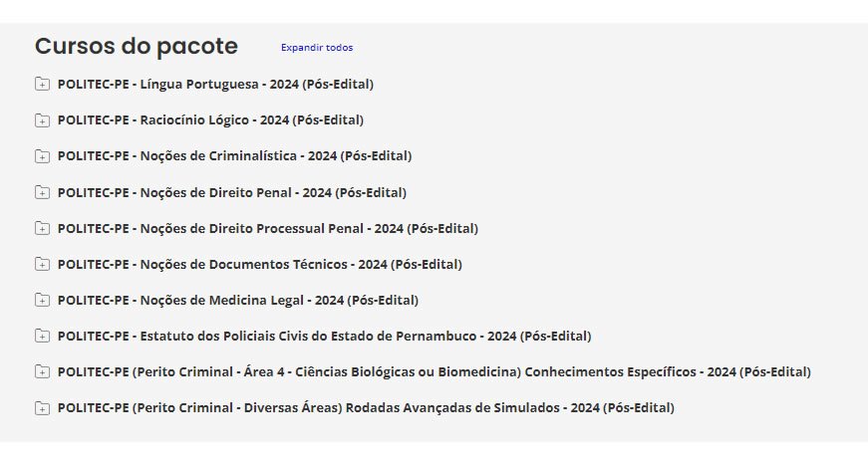Open Noções de Medicina Legal title
The width and height of the screenshot is (868, 465).
[x=237, y=300]
